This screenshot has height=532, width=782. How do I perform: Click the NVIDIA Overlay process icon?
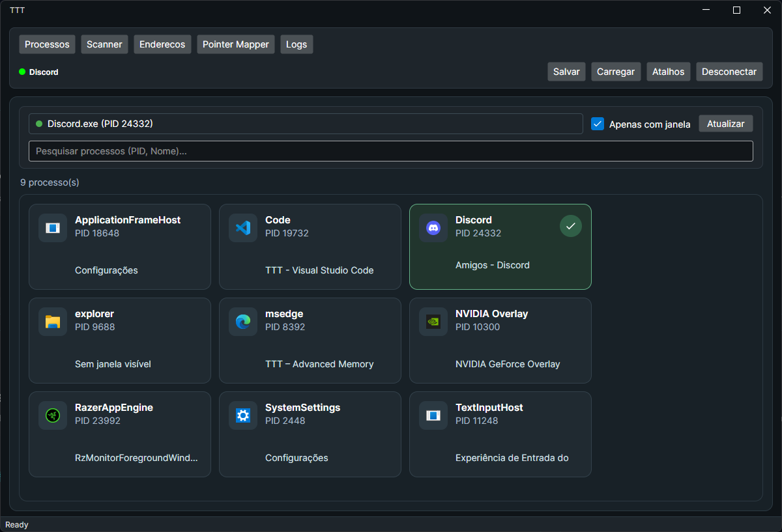433,322
